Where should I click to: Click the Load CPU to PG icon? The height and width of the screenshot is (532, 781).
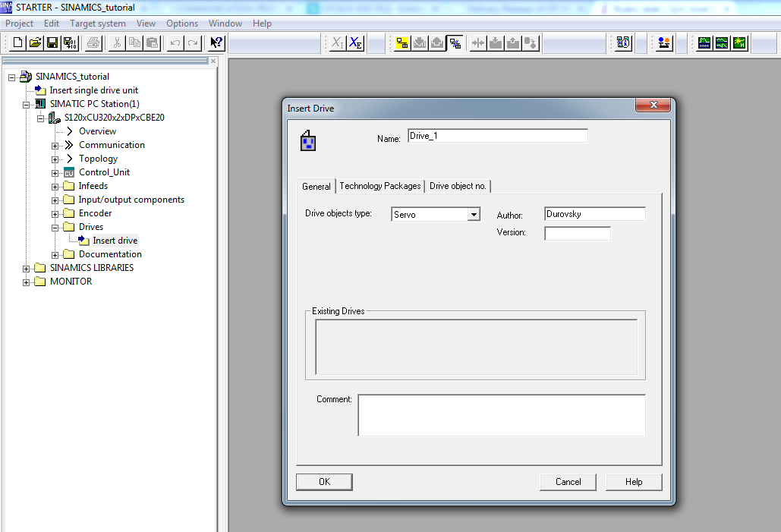pyautogui.click(x=513, y=42)
